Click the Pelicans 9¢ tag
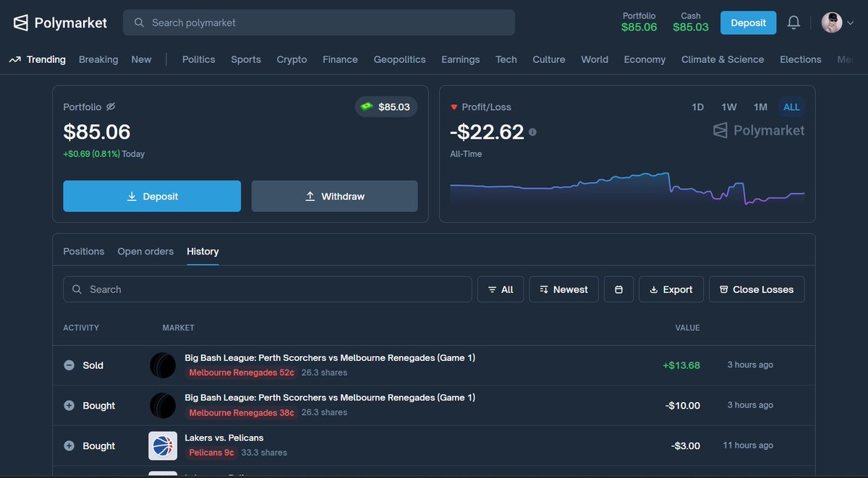This screenshot has height=478, width=868. [x=211, y=453]
